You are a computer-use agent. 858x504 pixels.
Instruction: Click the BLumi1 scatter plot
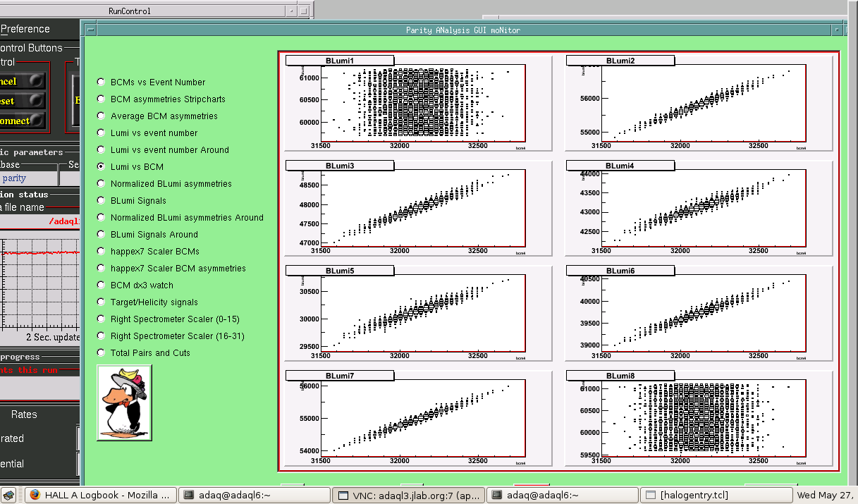(423, 103)
